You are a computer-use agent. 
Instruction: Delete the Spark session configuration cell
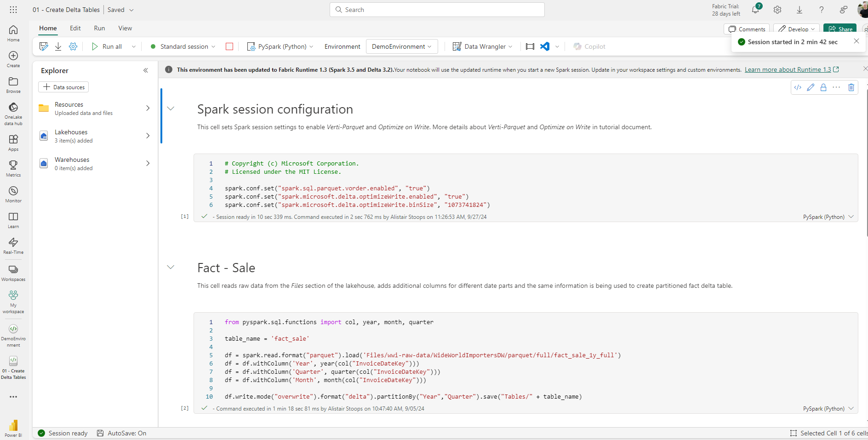pos(851,87)
